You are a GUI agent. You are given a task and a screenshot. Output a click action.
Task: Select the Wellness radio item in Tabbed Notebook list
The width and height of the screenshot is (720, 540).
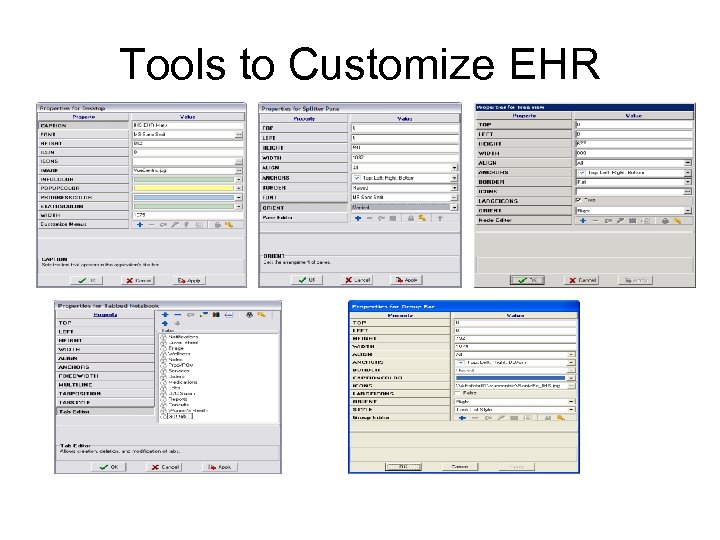(x=163, y=354)
